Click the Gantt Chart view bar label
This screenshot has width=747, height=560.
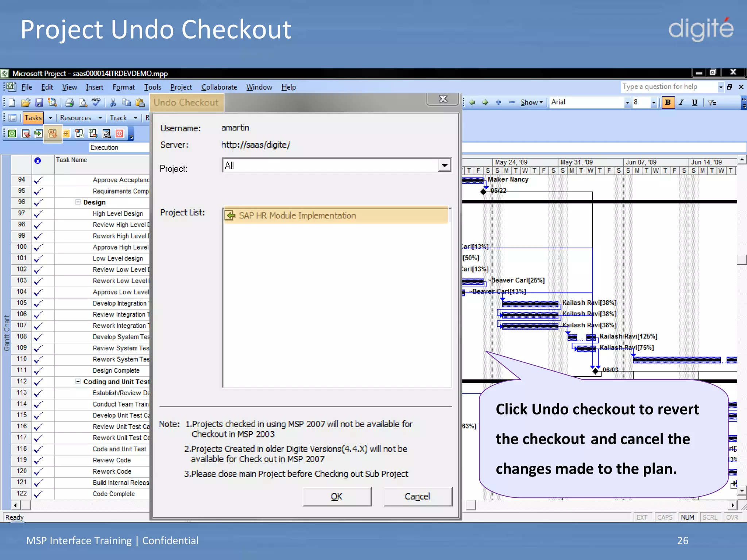coord(6,332)
